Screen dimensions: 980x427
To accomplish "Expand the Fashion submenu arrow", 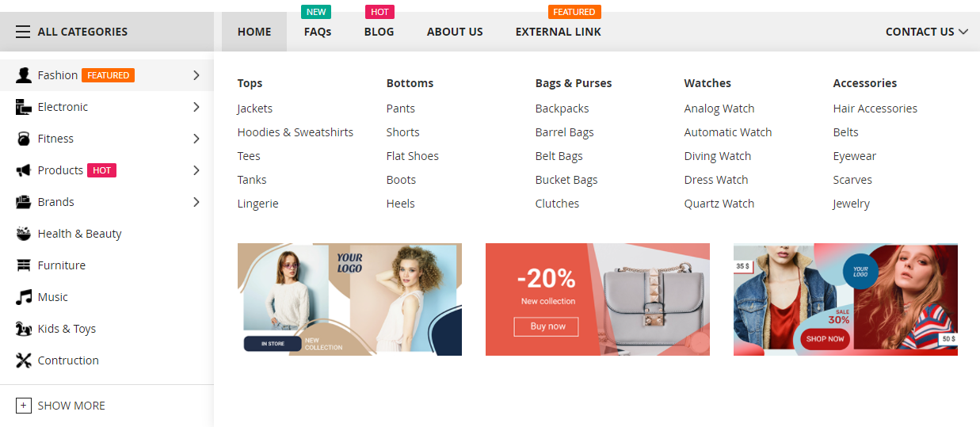I will coord(196,75).
